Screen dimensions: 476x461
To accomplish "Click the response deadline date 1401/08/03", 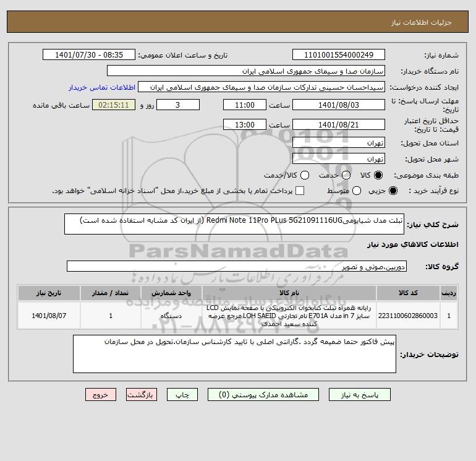I will 339,105.
